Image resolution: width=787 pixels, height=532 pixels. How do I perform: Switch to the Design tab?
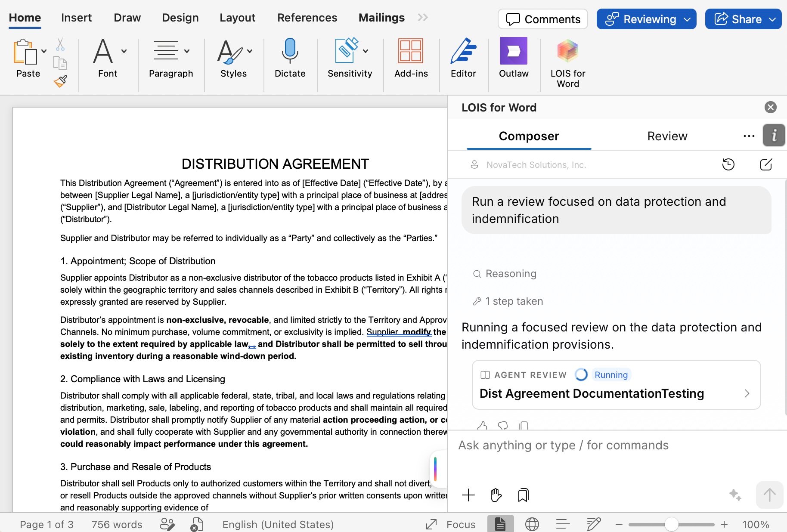(x=180, y=18)
